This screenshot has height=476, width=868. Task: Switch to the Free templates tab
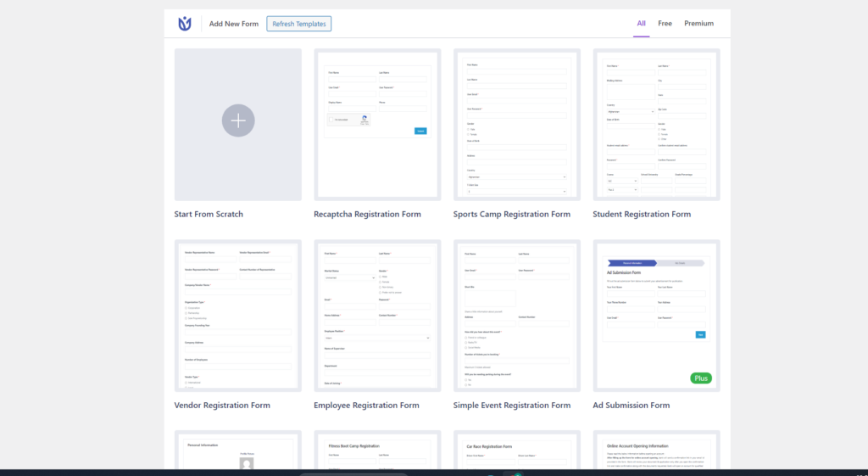(665, 24)
